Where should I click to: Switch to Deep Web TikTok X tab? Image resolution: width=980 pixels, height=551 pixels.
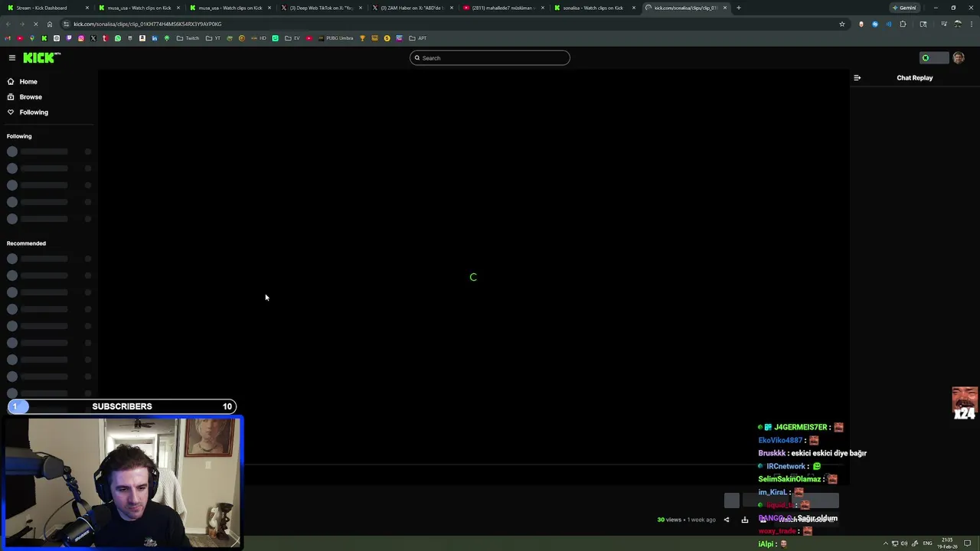click(321, 8)
